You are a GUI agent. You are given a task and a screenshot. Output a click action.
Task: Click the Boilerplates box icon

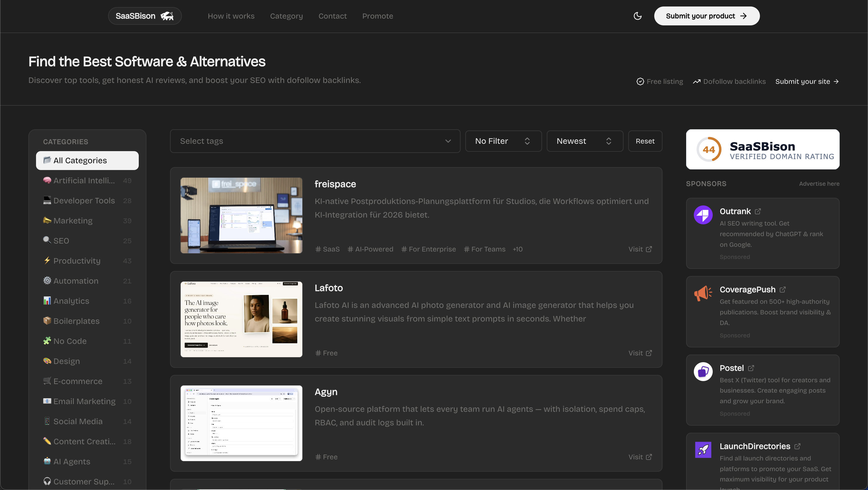click(x=47, y=321)
